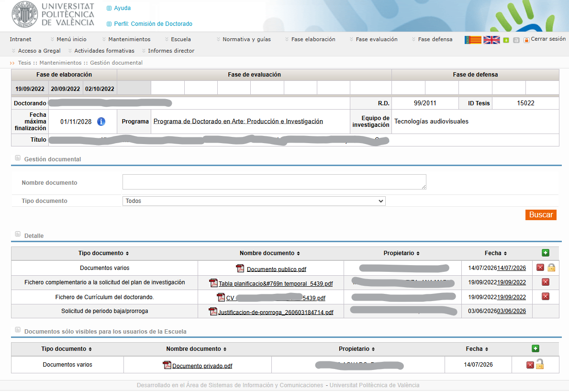Add a document to the Escuela-only table

pyautogui.click(x=535, y=348)
